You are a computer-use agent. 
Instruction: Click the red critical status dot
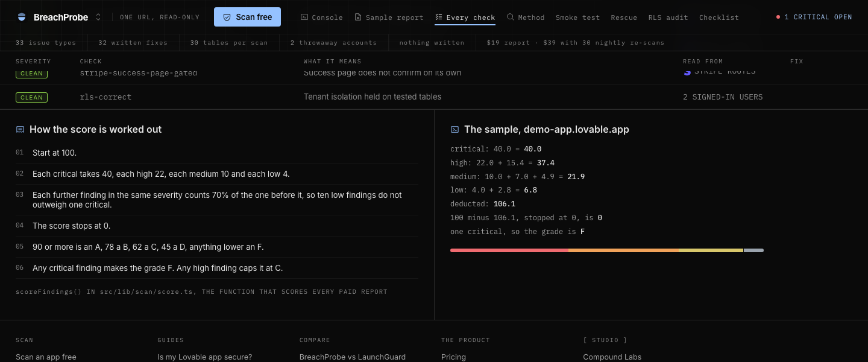[x=778, y=17]
